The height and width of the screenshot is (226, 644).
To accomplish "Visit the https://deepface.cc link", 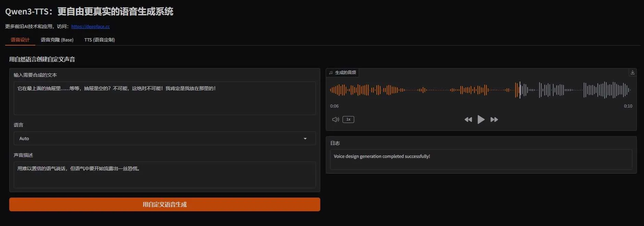I will click(x=90, y=26).
